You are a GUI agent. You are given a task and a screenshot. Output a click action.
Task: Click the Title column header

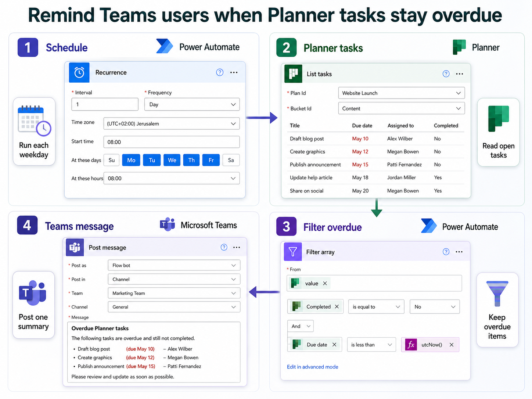(x=295, y=126)
